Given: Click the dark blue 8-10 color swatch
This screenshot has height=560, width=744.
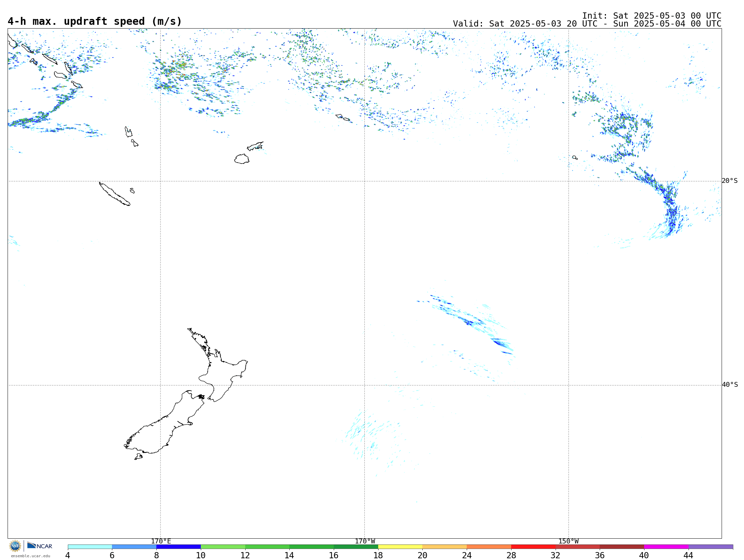Looking at the screenshot, I should (178, 547).
